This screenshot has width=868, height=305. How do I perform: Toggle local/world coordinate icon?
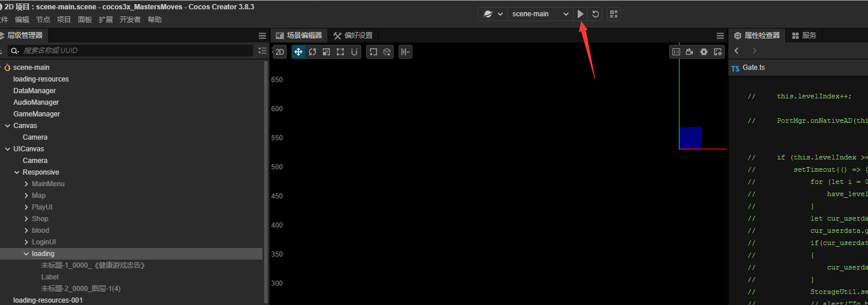(x=373, y=52)
